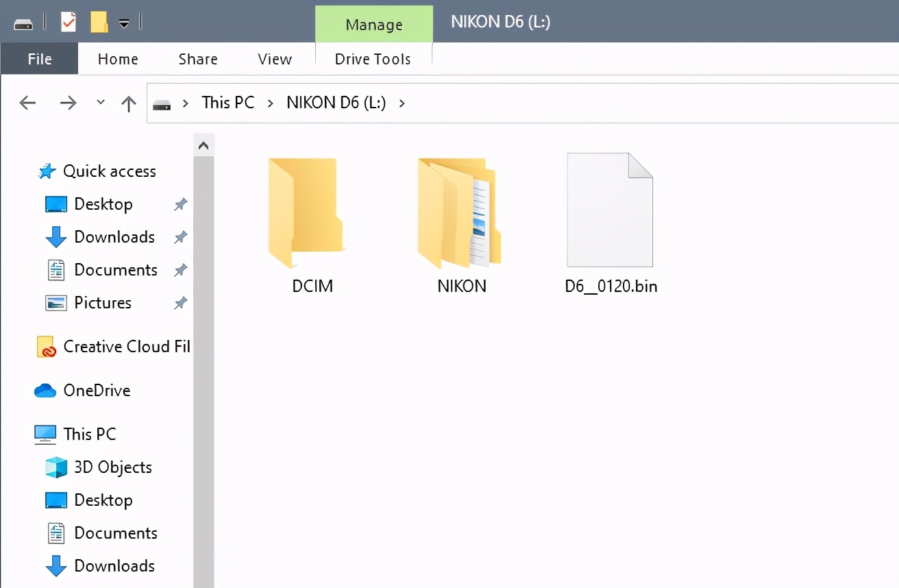
Task: Click the drive system icon in the title bar
Action: pyautogui.click(x=23, y=23)
